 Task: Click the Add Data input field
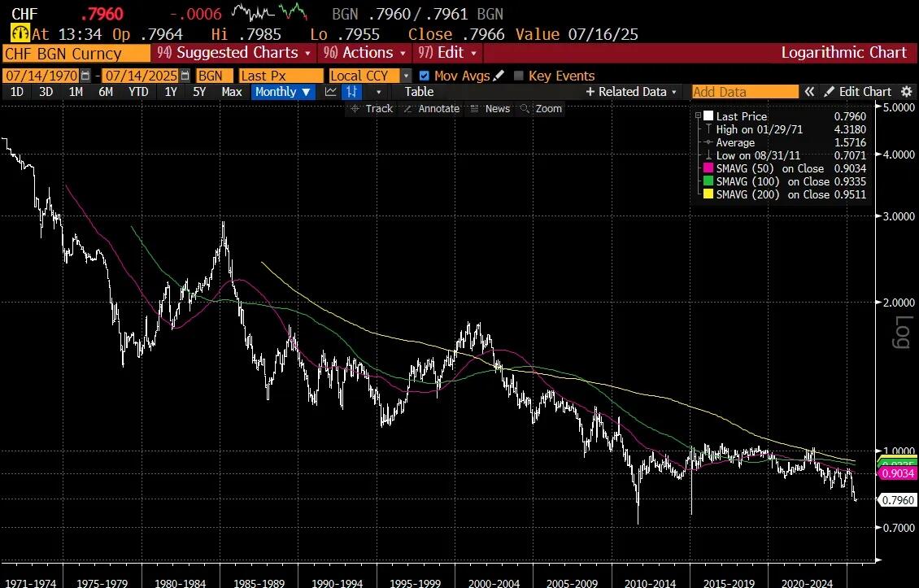coord(744,92)
